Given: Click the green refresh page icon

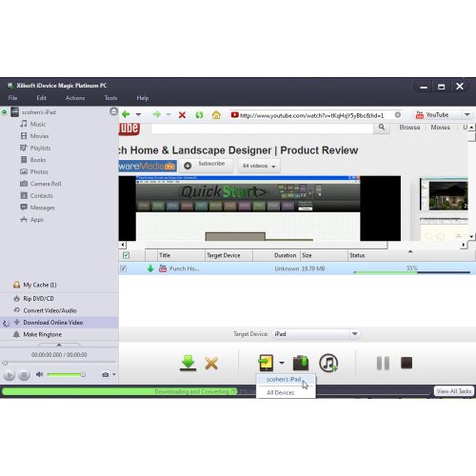Looking at the screenshot, I should pos(199,115).
